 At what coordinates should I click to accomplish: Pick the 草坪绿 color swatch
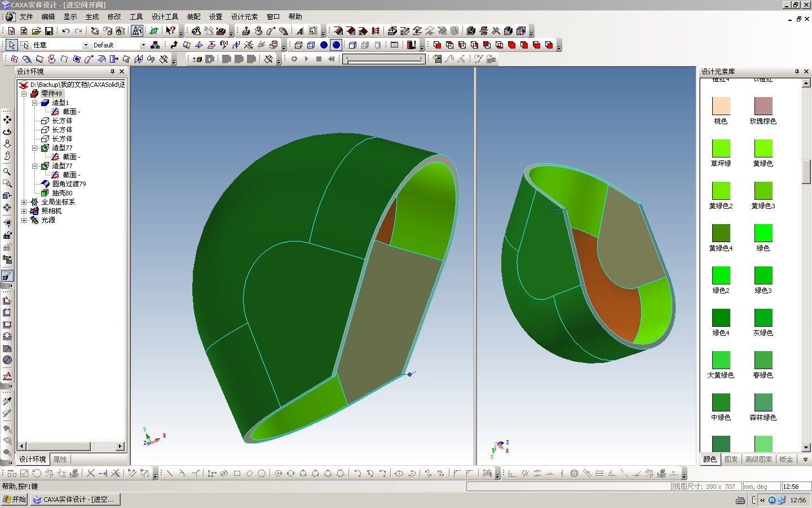pyautogui.click(x=721, y=148)
